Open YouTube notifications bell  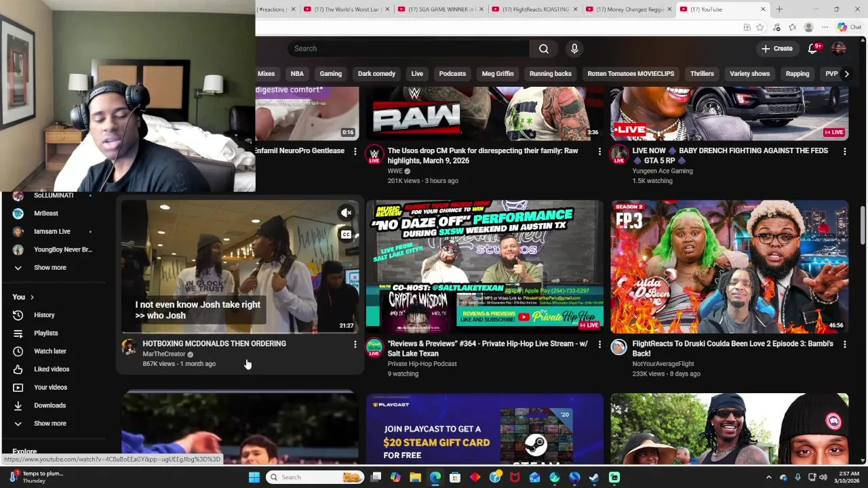813,49
